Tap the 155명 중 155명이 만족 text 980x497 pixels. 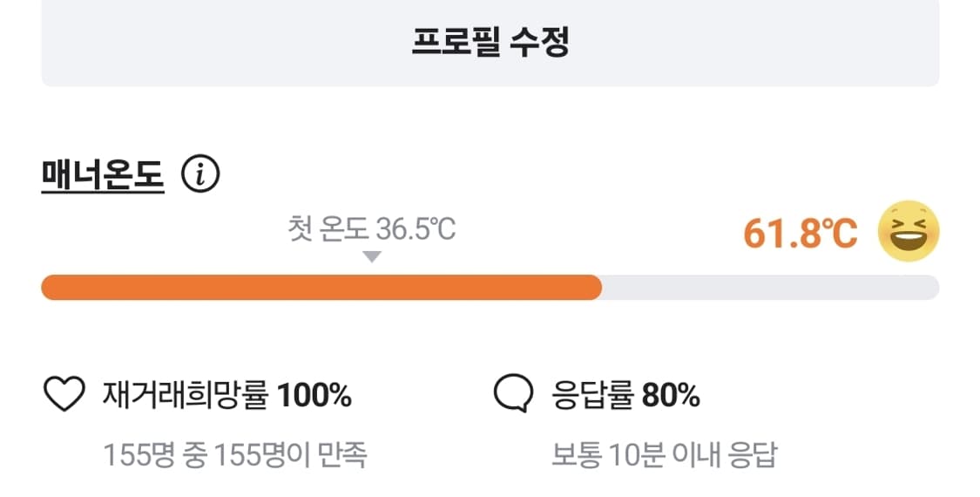pos(235,454)
